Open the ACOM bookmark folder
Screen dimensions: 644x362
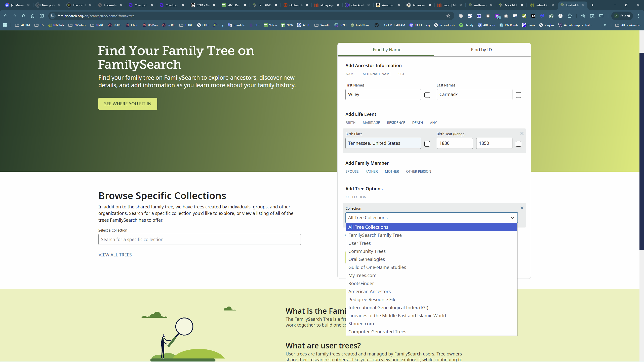coord(23,25)
